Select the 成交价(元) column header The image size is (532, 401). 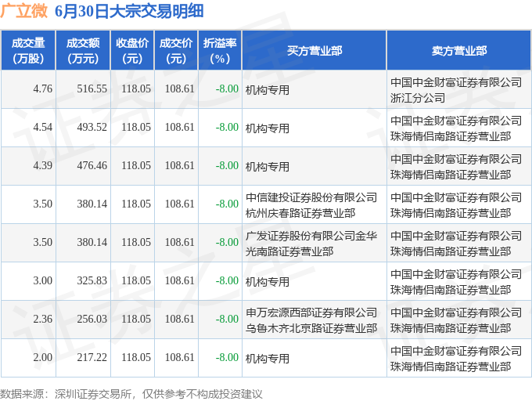coord(176,50)
